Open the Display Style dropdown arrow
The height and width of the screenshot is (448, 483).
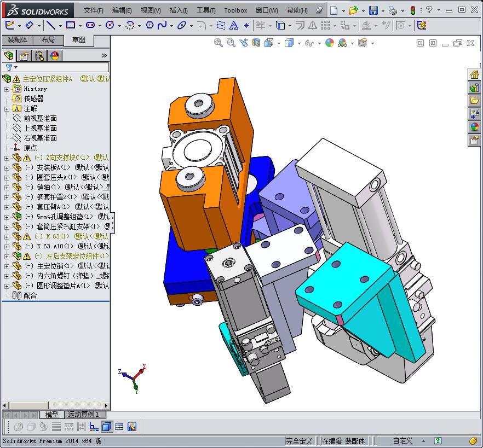pos(299,43)
